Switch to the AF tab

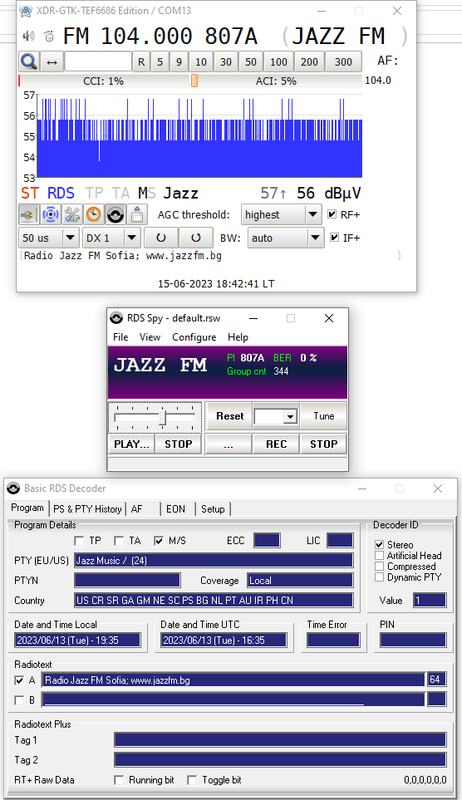coord(143,509)
